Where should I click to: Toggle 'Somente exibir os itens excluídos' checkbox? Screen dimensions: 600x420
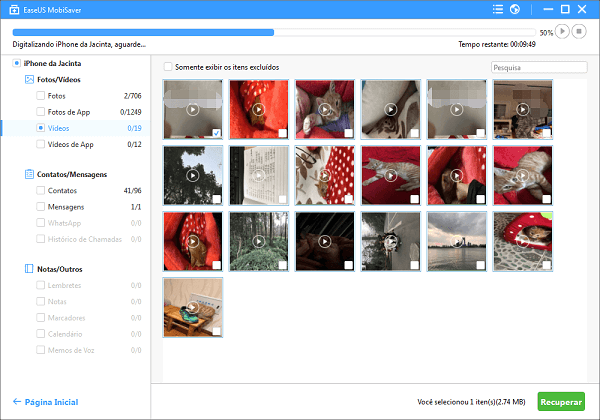click(168, 67)
